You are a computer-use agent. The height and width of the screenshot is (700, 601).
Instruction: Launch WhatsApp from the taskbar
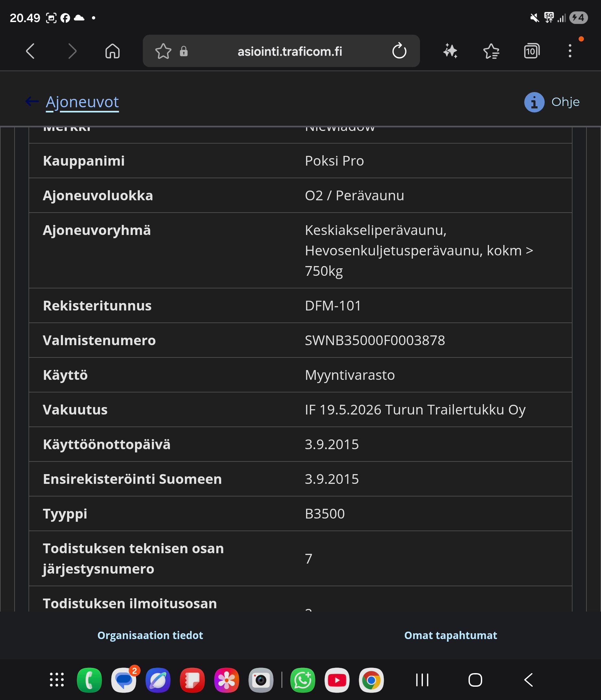tap(302, 680)
